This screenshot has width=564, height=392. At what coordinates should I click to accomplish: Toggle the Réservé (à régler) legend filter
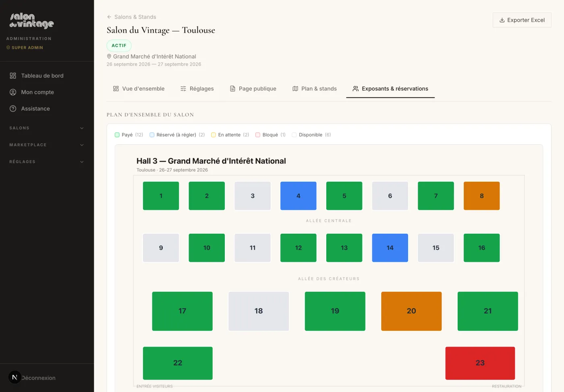(x=177, y=135)
